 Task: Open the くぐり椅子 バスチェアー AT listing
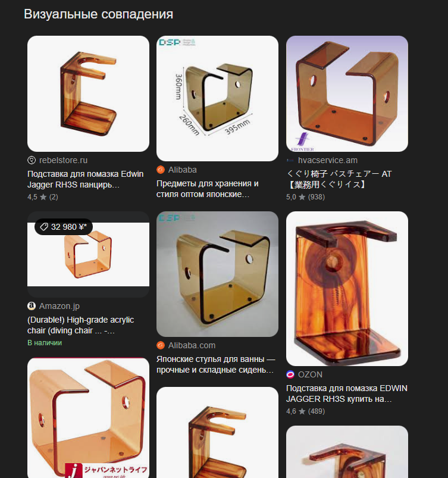pyautogui.click(x=339, y=179)
